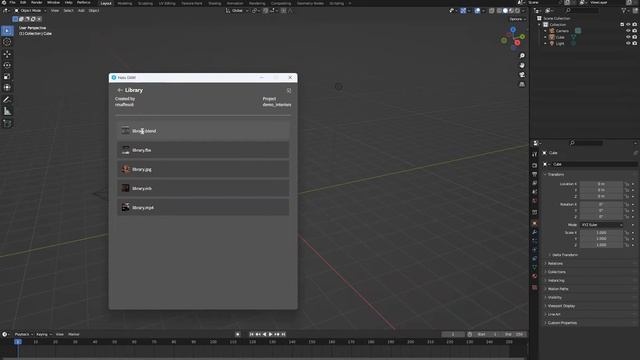Toggle Camera visibility eye in outliner

[628, 31]
